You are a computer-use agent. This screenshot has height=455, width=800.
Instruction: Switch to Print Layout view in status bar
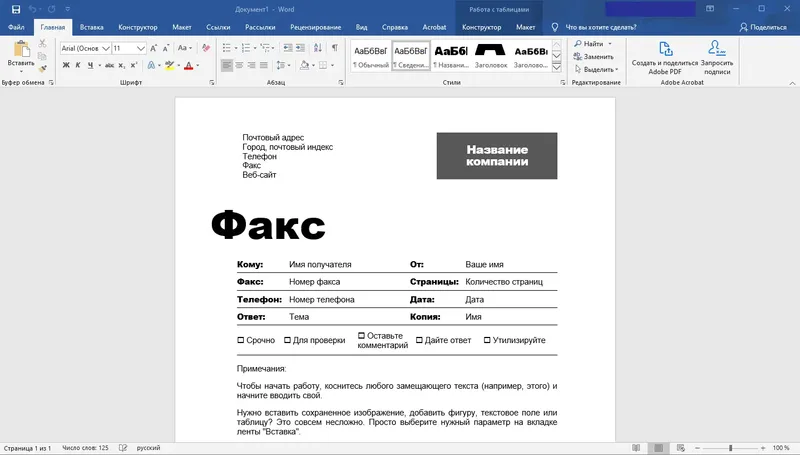(x=658, y=448)
